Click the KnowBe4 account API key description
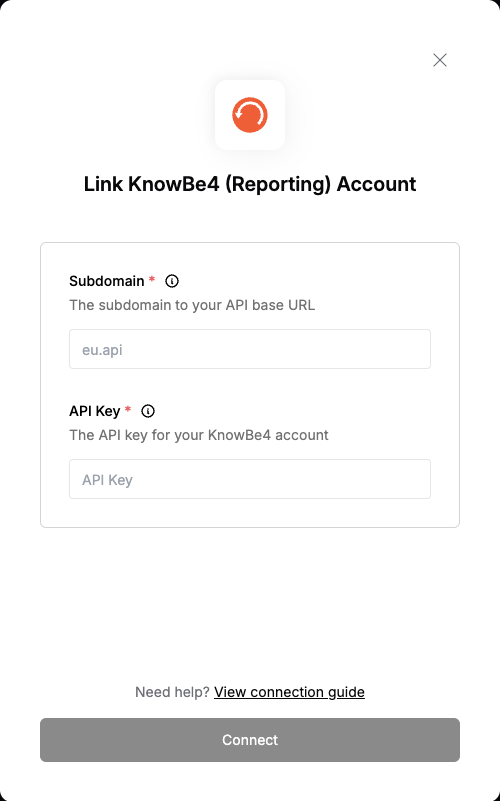The width and height of the screenshot is (500, 801). [199, 435]
